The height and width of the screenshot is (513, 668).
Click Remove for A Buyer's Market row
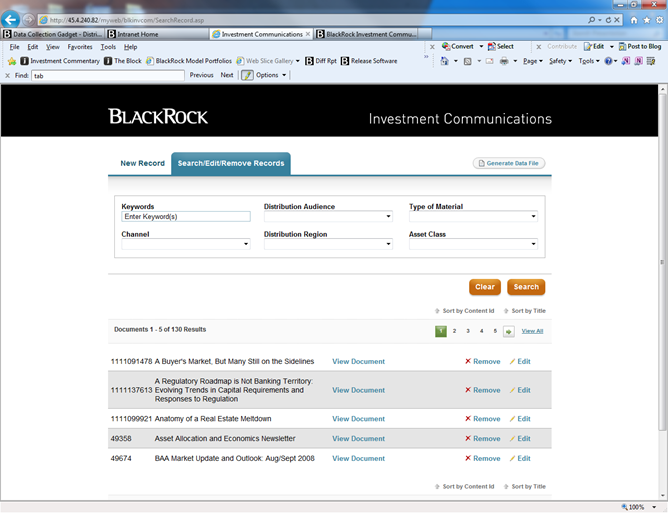(x=482, y=361)
